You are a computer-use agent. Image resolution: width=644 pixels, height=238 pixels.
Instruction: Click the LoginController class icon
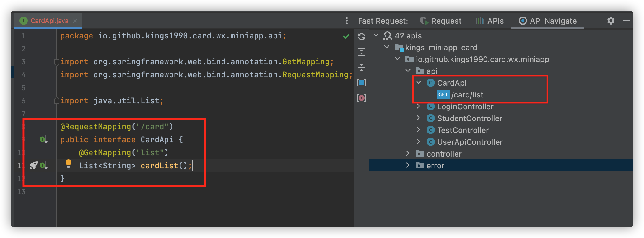click(431, 107)
